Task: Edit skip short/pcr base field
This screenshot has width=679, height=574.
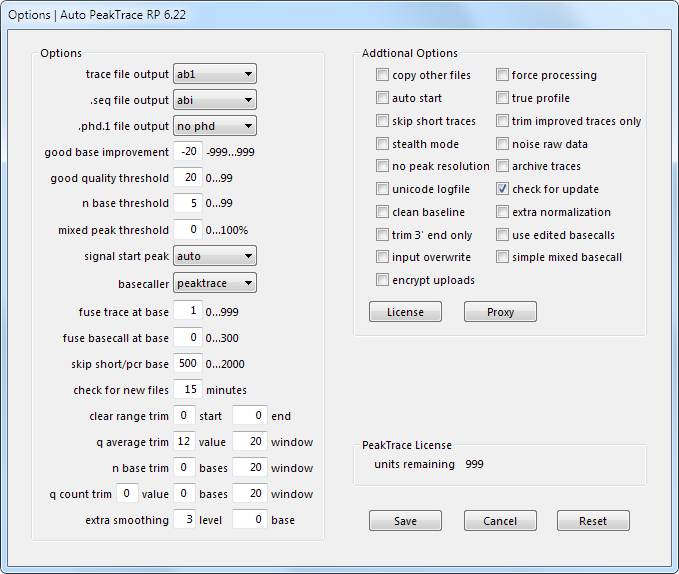Action: [x=188, y=363]
